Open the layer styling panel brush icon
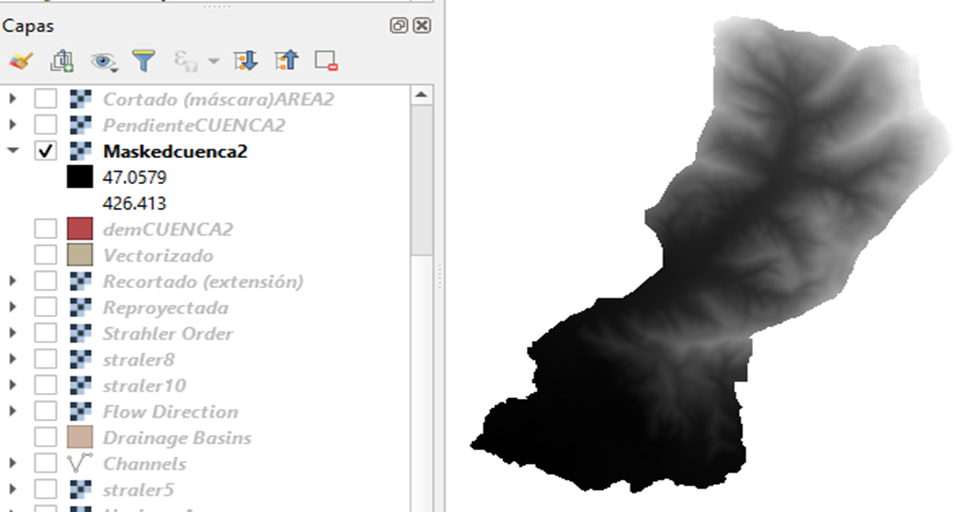 (20, 61)
